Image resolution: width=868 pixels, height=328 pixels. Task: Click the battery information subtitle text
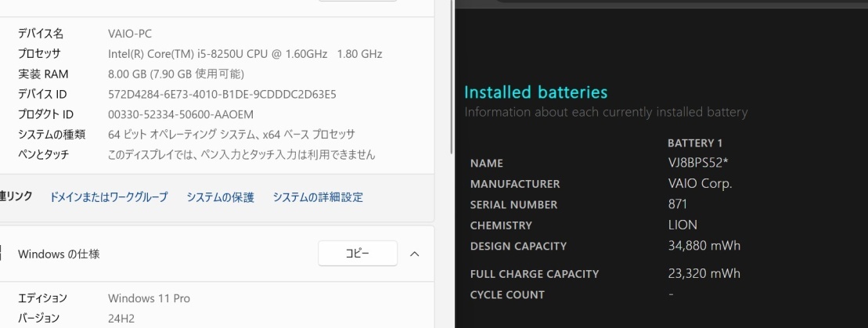(606, 113)
